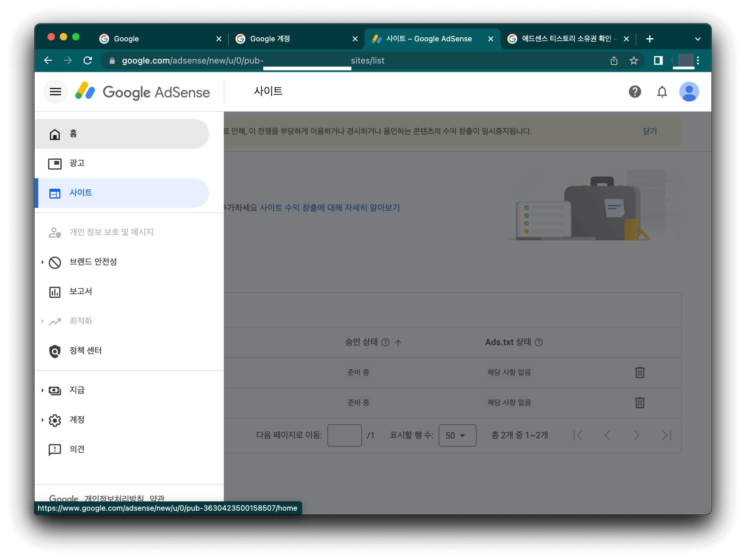
Task: Delete the first site via trash icon
Action: [639, 373]
